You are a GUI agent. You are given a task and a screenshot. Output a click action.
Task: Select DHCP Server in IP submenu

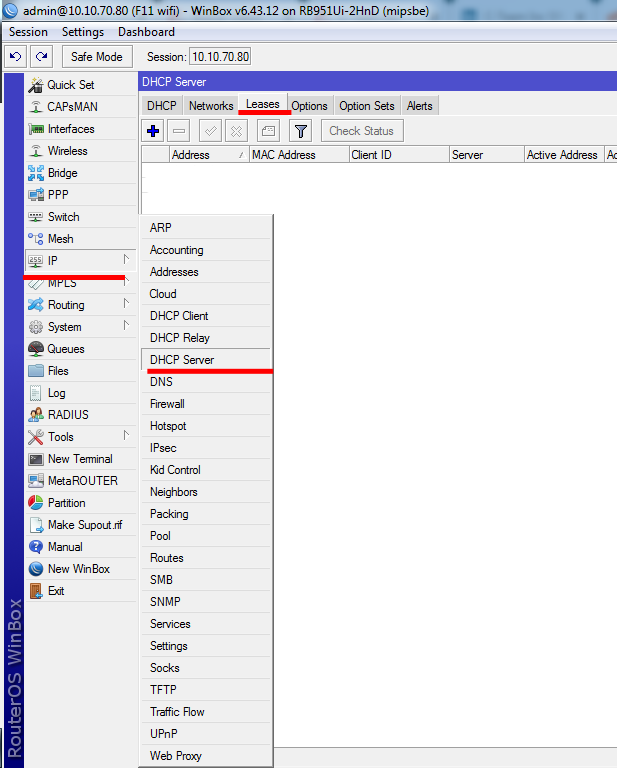tap(206, 360)
